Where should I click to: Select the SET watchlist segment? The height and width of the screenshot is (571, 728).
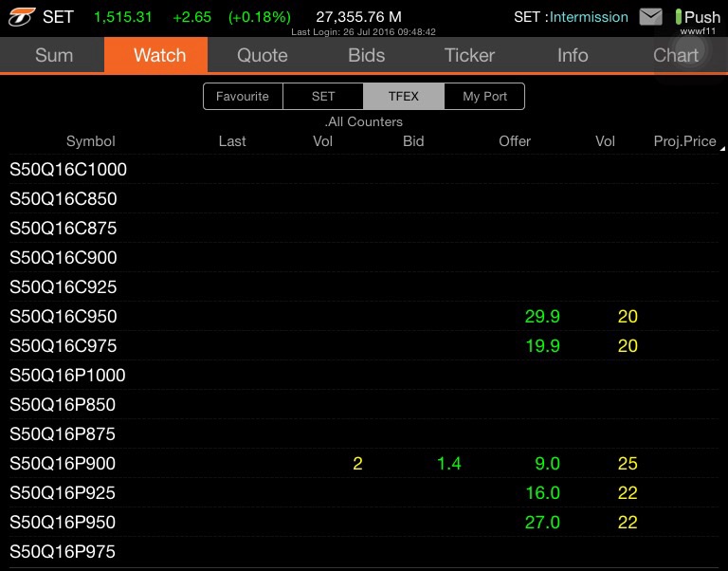(323, 96)
